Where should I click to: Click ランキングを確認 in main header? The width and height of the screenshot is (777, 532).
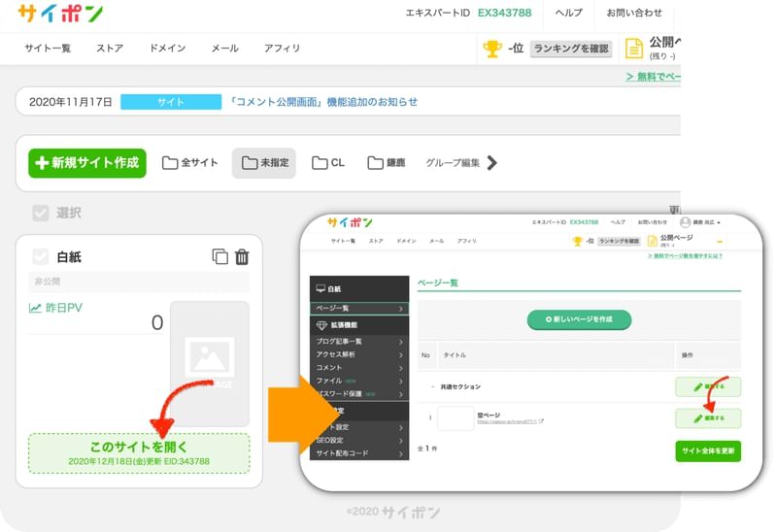coord(571,49)
